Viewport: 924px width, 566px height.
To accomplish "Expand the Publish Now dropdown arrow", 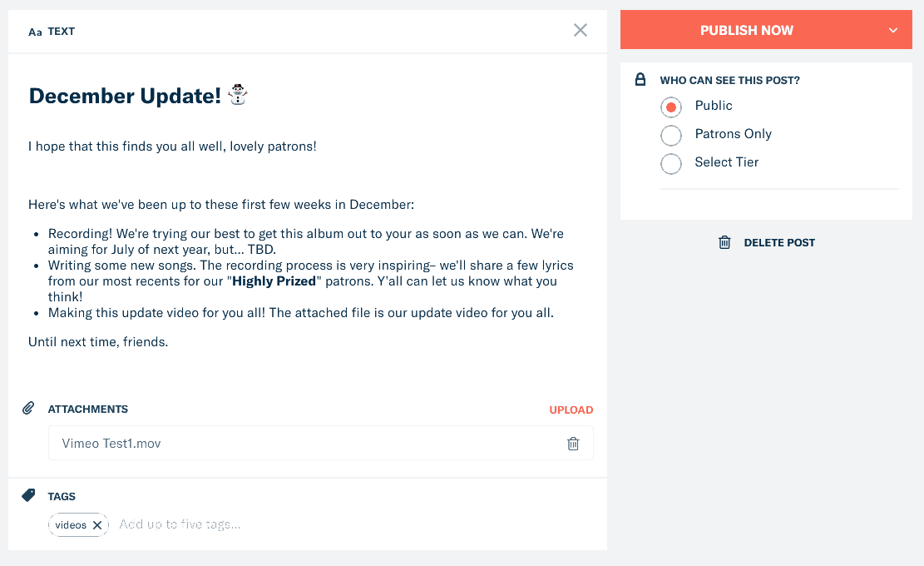I will tap(893, 31).
